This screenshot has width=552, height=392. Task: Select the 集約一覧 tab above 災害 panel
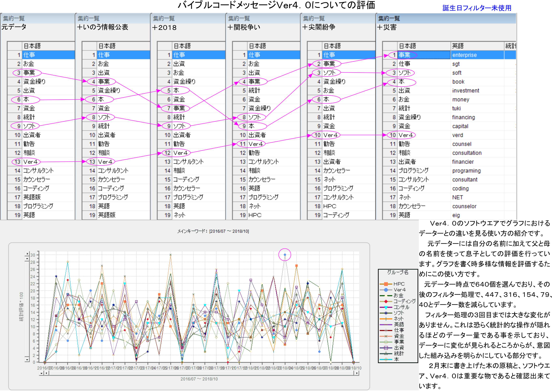click(x=389, y=18)
